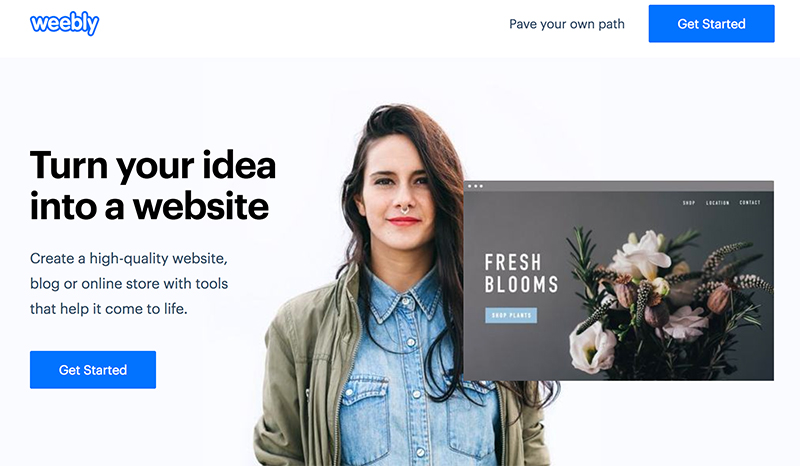Open the Pave your own path link

pos(566,24)
